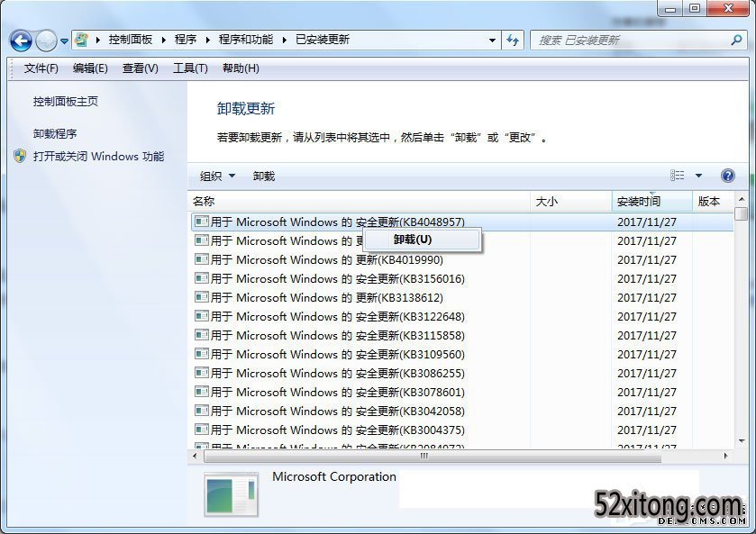Click 程序和功能 breadcrumb segment

(246, 40)
